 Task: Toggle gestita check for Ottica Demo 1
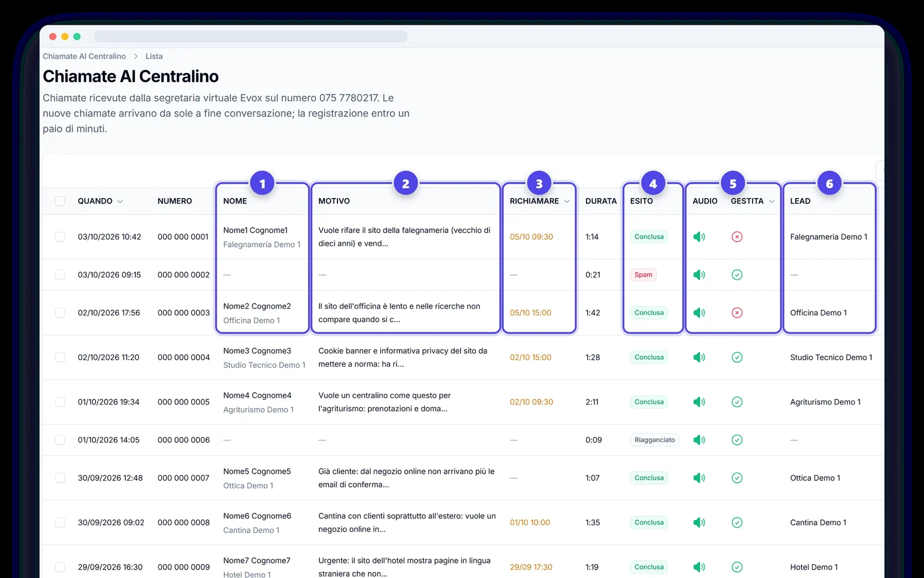click(737, 477)
